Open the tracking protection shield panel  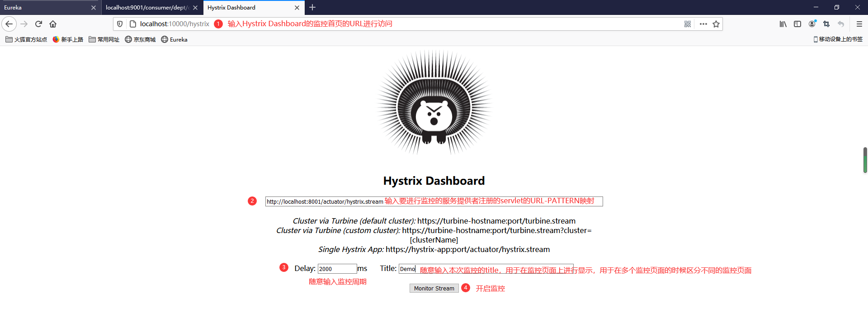[x=120, y=24]
